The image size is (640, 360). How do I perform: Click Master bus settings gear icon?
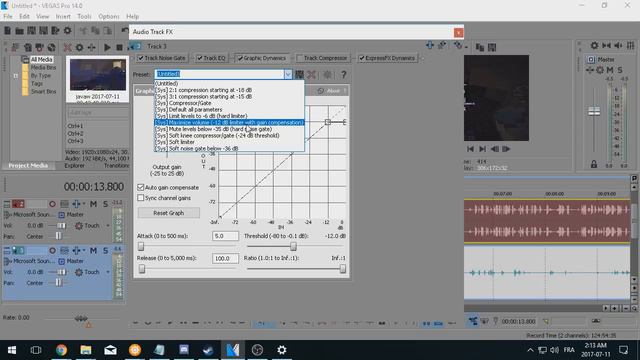click(x=600, y=70)
